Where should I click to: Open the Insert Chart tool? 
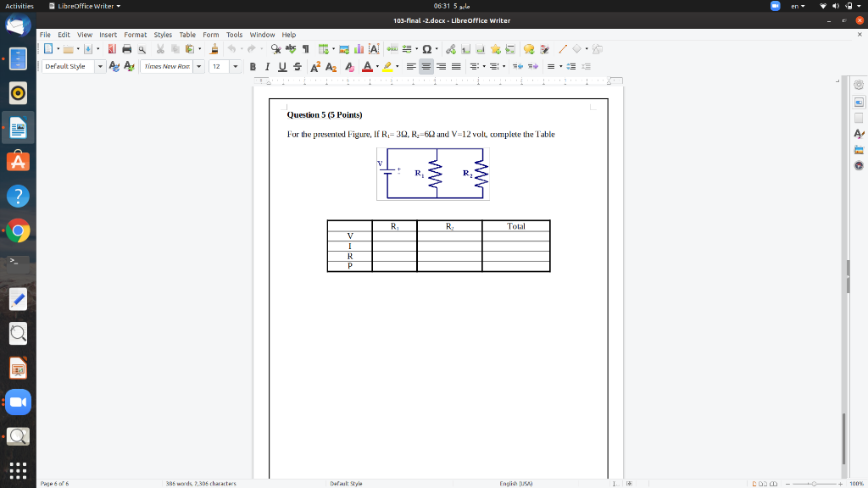(x=357, y=49)
